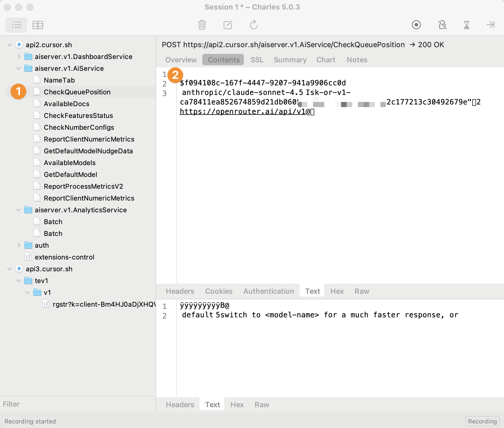Open the Overview tab

(x=181, y=60)
